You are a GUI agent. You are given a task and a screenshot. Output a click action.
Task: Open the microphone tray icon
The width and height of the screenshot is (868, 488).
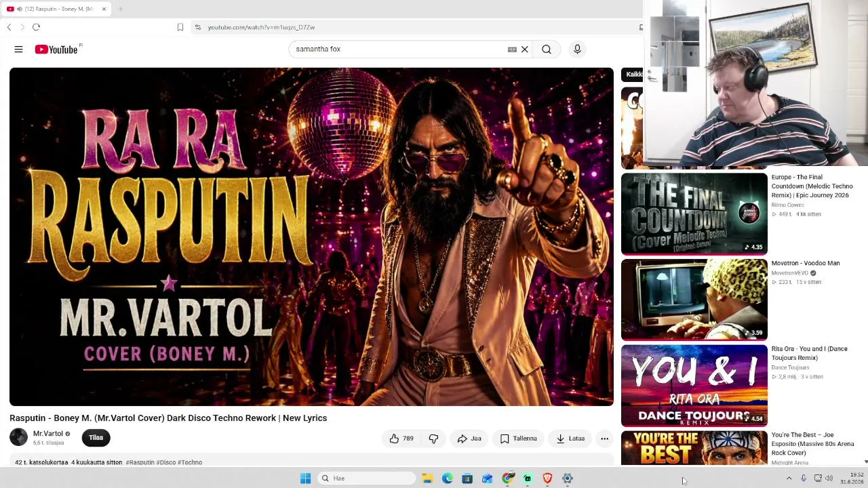[x=804, y=479]
